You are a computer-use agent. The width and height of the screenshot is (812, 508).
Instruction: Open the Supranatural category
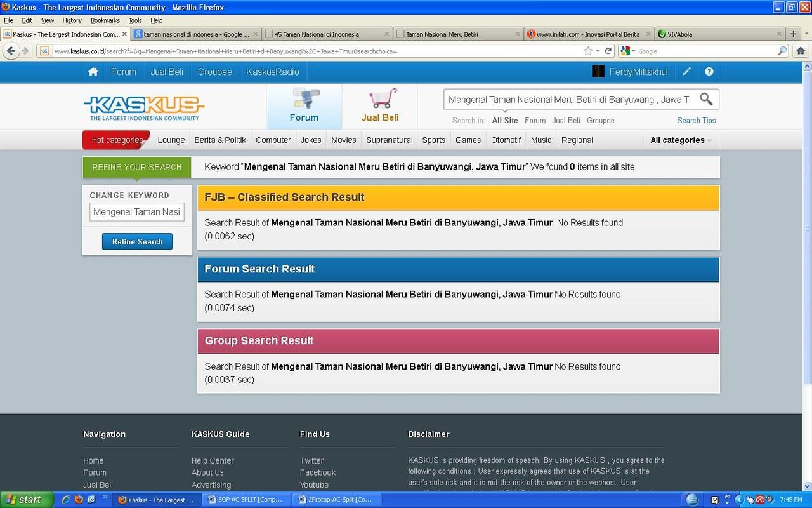pyautogui.click(x=390, y=140)
